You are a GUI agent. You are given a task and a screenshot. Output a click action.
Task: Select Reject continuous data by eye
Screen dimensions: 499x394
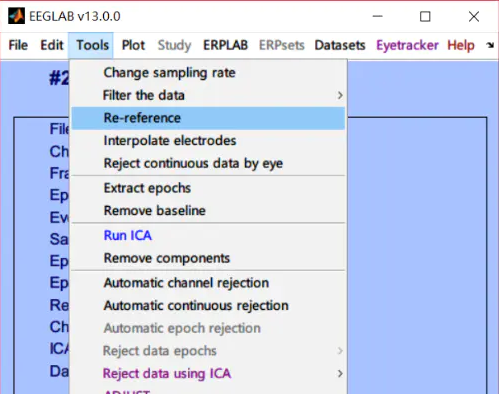208,163
